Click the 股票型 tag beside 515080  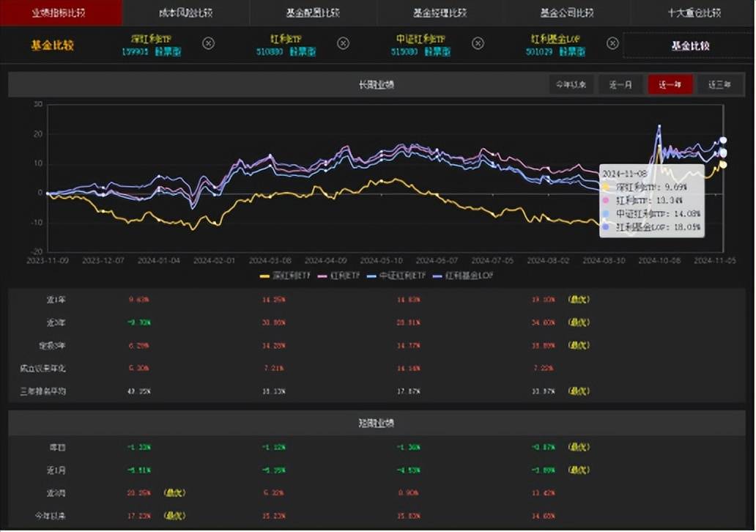click(x=437, y=51)
